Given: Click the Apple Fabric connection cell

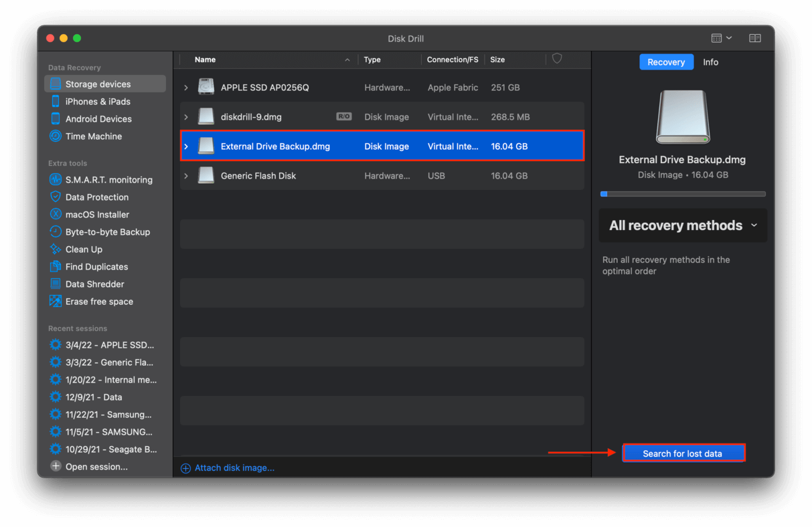Looking at the screenshot, I should point(453,88).
